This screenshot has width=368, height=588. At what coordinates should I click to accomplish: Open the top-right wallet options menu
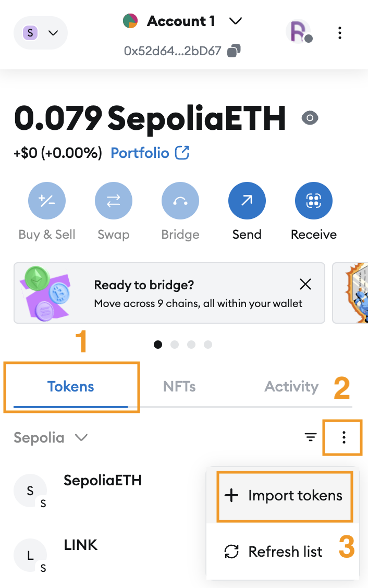coord(339,33)
